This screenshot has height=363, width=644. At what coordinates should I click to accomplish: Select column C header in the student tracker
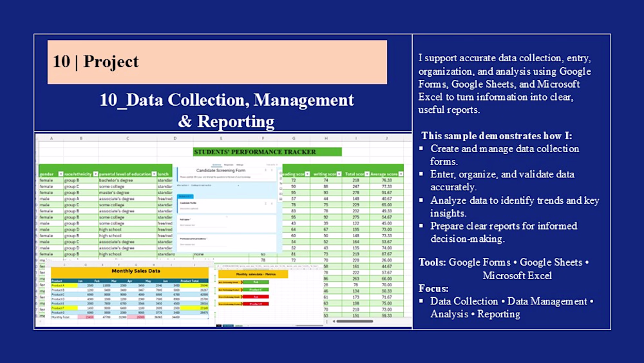[x=128, y=138]
